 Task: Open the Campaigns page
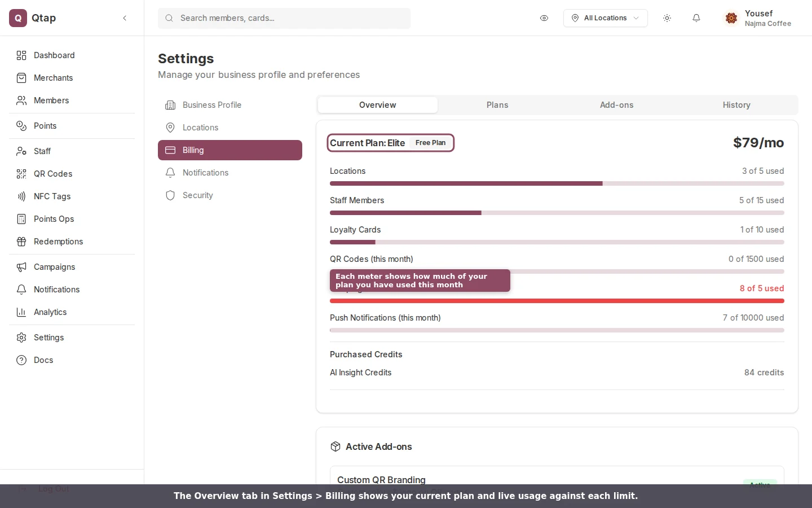point(72,267)
